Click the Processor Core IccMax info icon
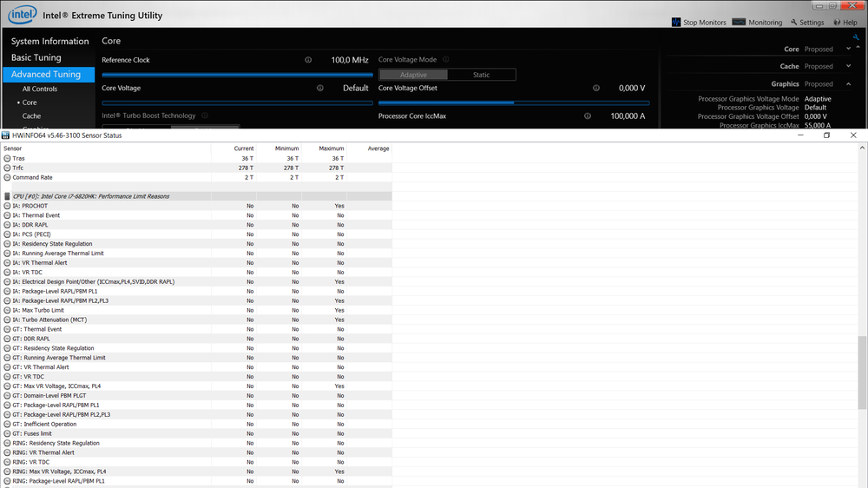 (588, 116)
